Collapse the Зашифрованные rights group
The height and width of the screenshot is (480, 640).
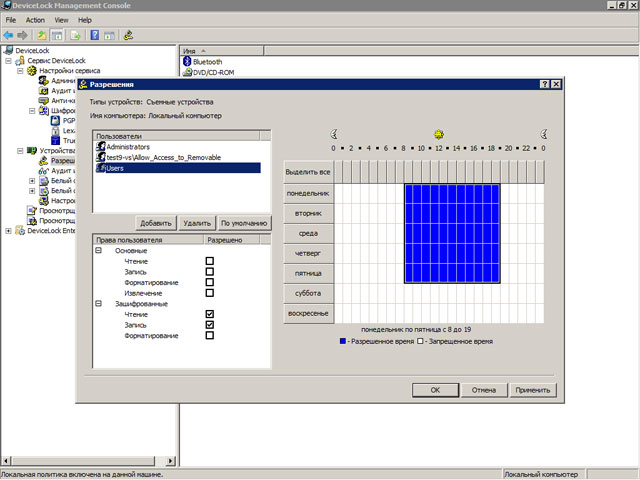click(99, 304)
